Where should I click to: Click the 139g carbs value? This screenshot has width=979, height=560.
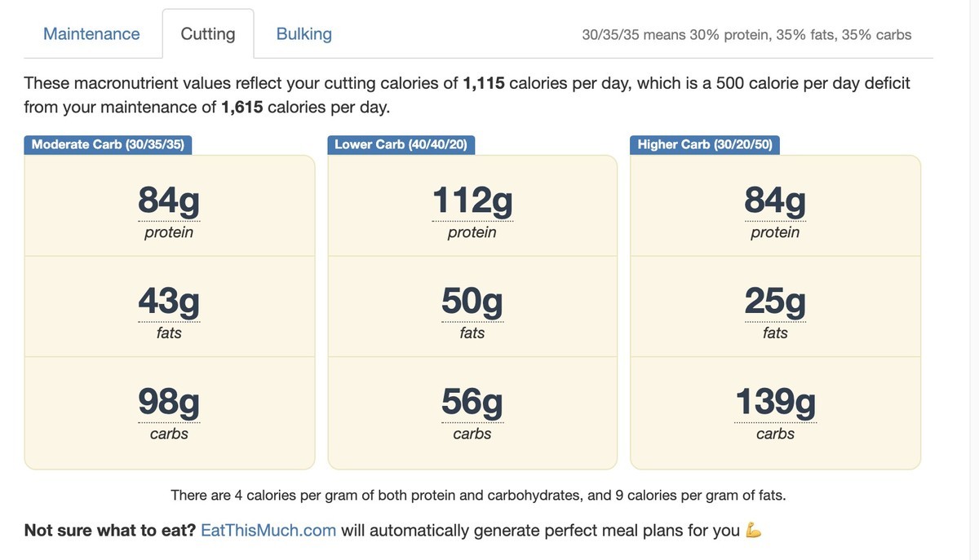775,403
